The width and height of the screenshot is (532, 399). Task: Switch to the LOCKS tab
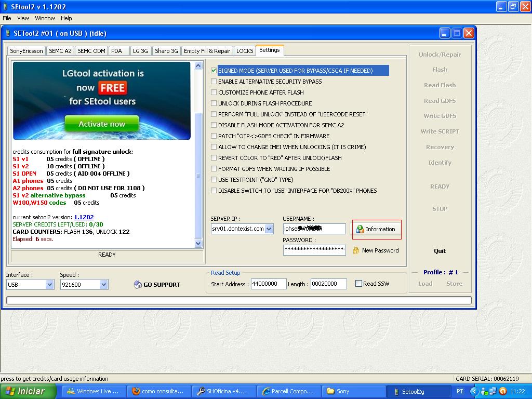click(x=245, y=51)
